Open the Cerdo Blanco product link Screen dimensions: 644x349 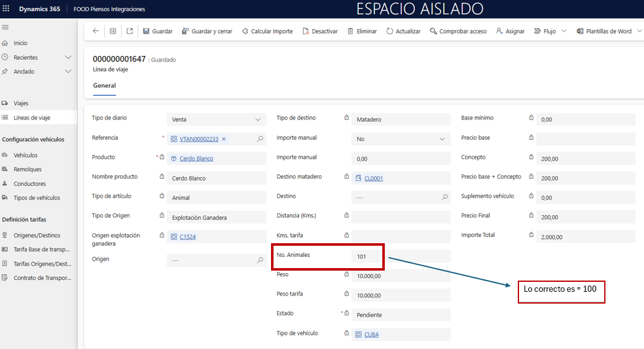(196, 159)
